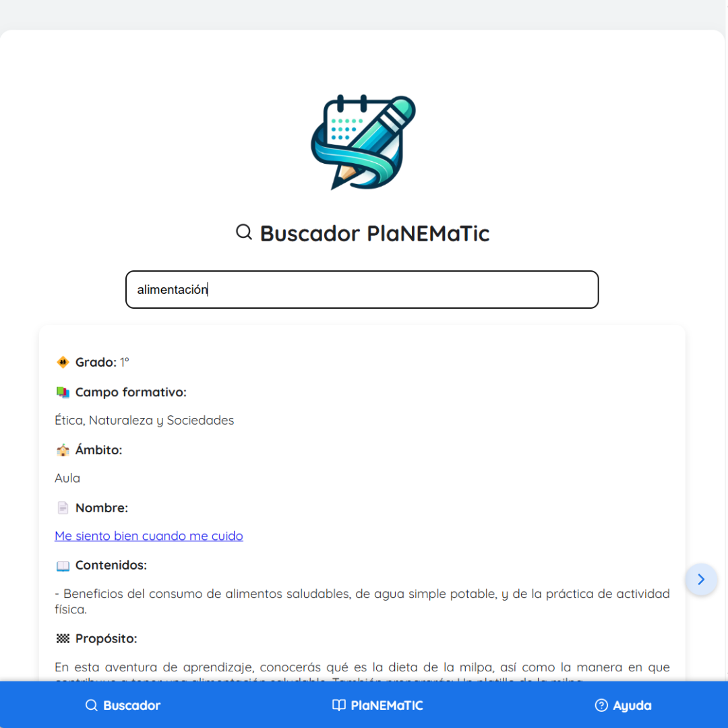Click the honeycomb icon next to Grado
This screenshot has width=728, height=728.
point(63,362)
